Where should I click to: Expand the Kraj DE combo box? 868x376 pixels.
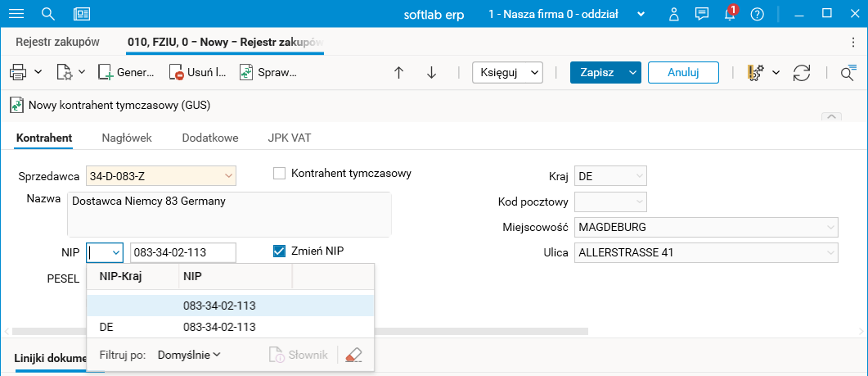click(639, 175)
